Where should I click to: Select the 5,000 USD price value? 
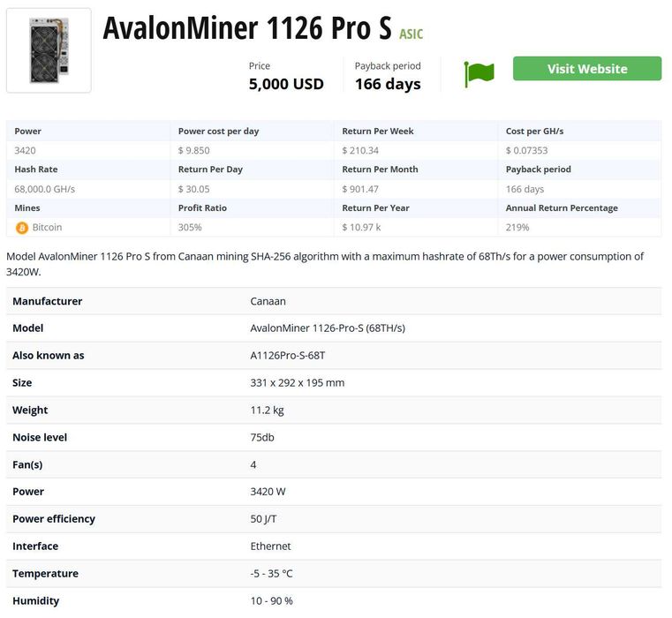[x=286, y=84]
